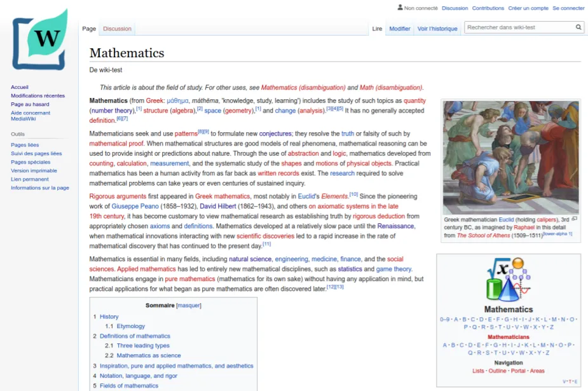Switch to the Modifier tab

[x=399, y=29]
